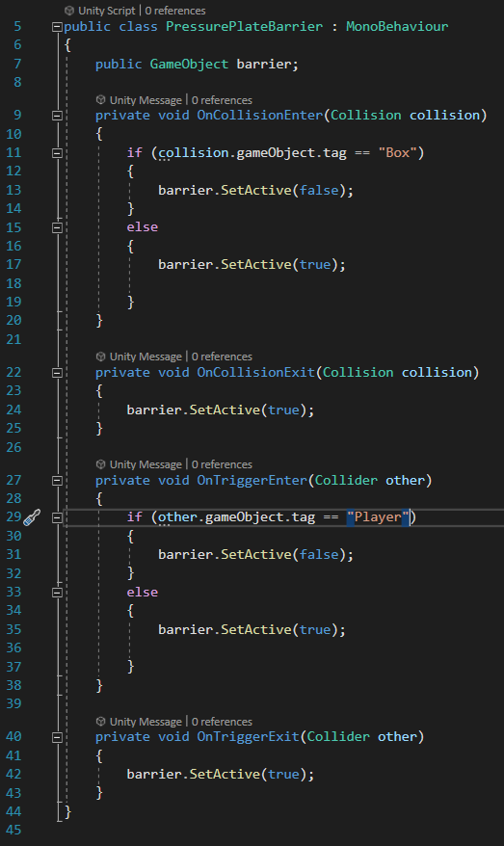Viewport: 504px width, 846px height.
Task: Click the Unity Message icon above OnCollisionEnter
Action: point(100,100)
